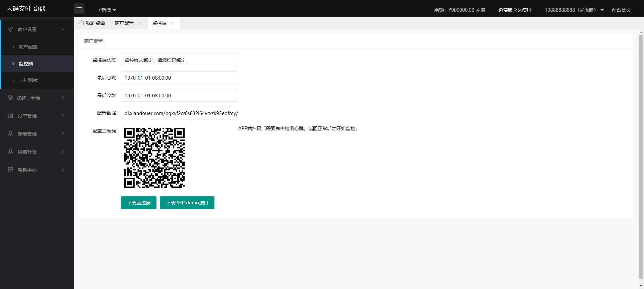Click the 监控端状态 input field
Image resolution: width=644 pixels, height=289 pixels.
tap(180, 60)
